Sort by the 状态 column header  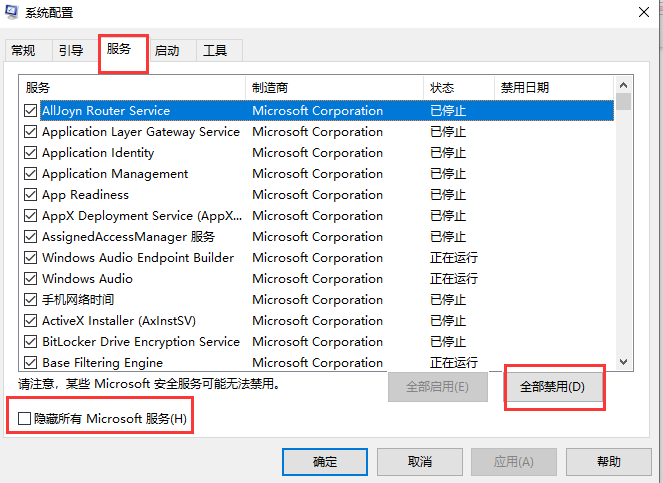click(x=458, y=88)
